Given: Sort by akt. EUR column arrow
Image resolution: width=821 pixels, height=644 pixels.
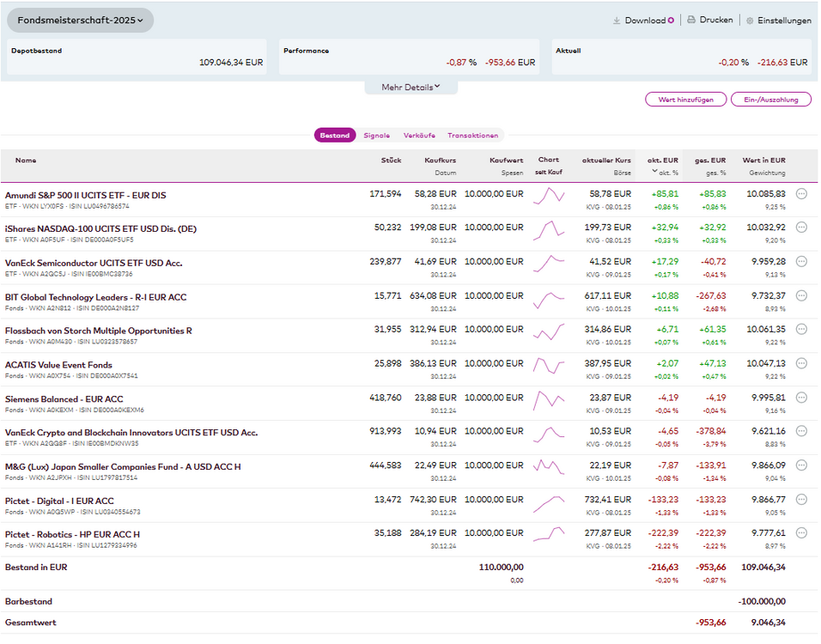Looking at the screenshot, I should [656, 172].
